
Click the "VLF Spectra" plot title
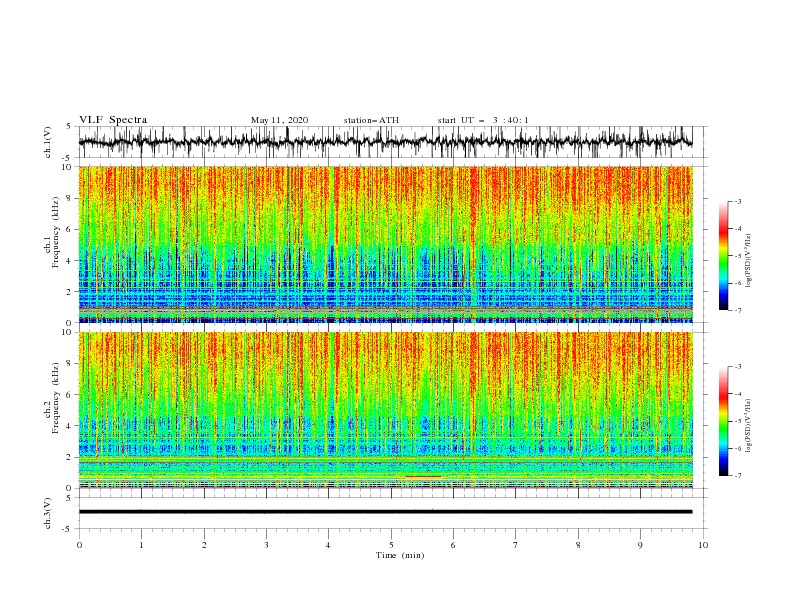113,120
